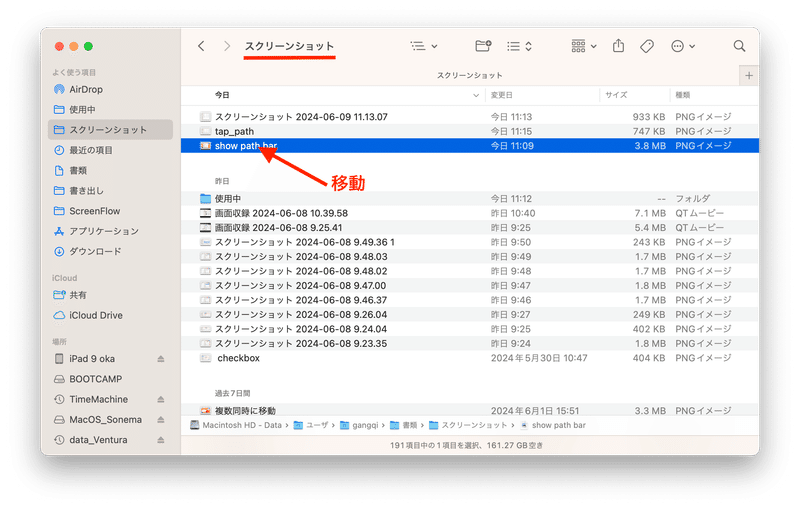Click Macintosh HD - Data in path bar
Image resolution: width=800 pixels, height=509 pixels.
[236, 425]
